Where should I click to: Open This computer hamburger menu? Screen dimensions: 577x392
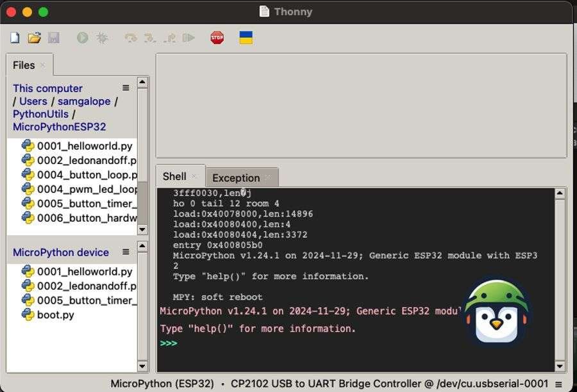point(126,88)
